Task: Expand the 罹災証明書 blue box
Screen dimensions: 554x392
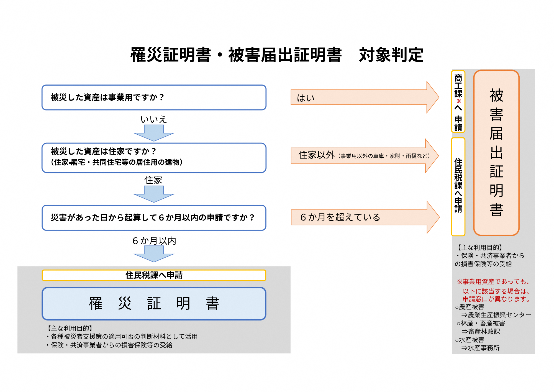Action: click(x=154, y=303)
